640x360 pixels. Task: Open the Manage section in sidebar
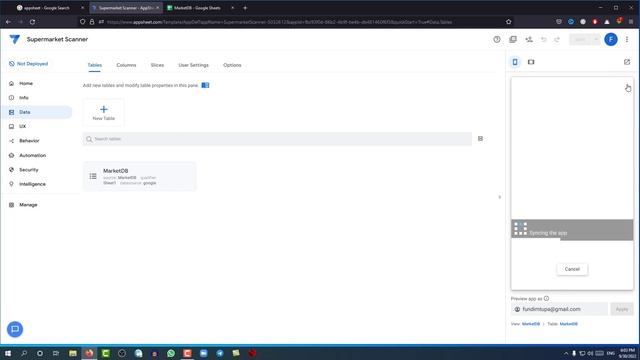tap(28, 204)
